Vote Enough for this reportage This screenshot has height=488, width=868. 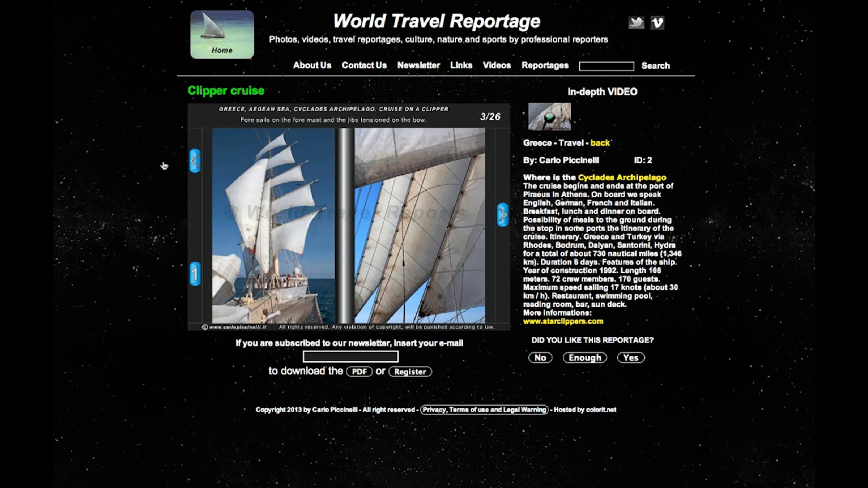click(x=584, y=358)
